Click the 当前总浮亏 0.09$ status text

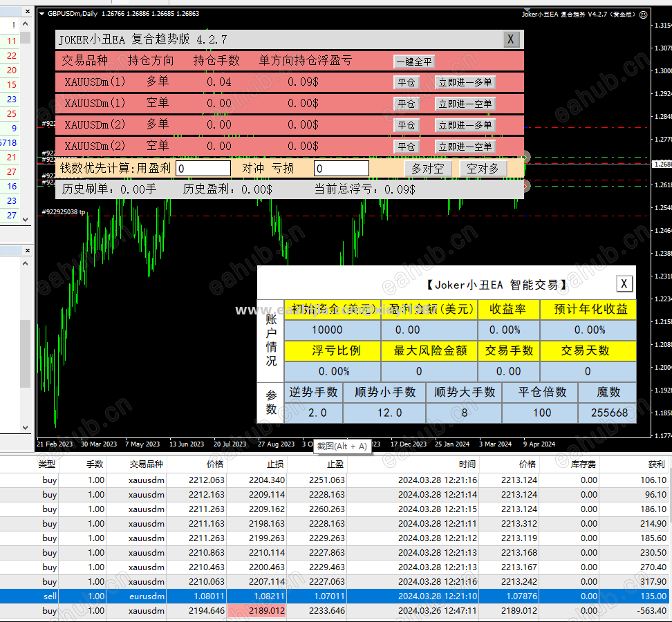365,189
